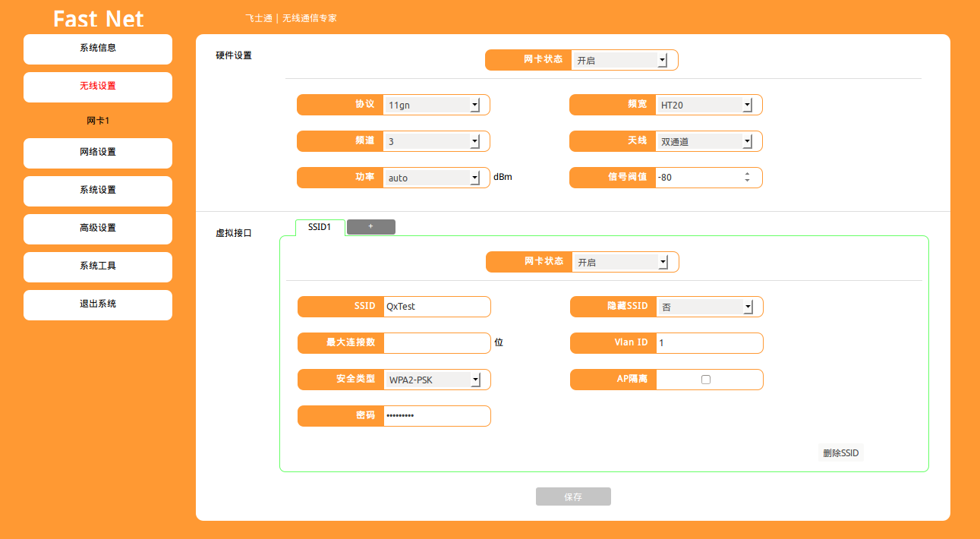Increase 信号阈值 with the stepper arrow
Screen dimensions: 980x539
747,174
